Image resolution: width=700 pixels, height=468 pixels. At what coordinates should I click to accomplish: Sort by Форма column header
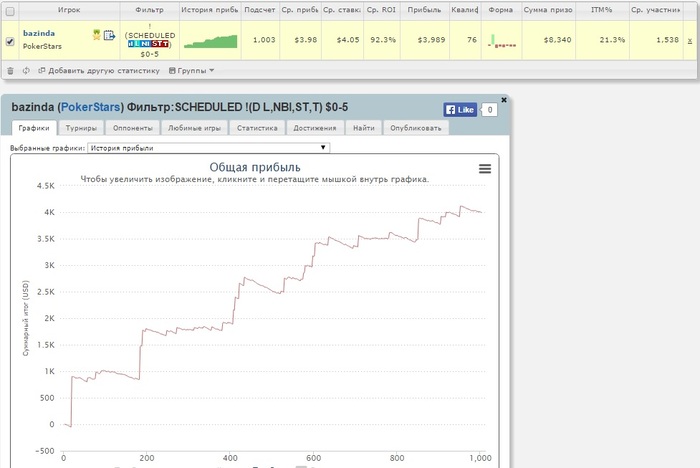point(501,10)
